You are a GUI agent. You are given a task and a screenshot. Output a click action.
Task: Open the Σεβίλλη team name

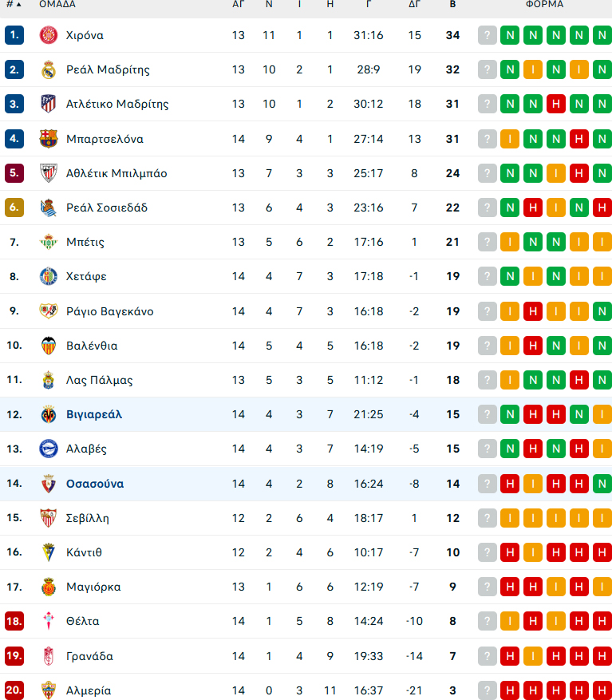click(x=88, y=518)
